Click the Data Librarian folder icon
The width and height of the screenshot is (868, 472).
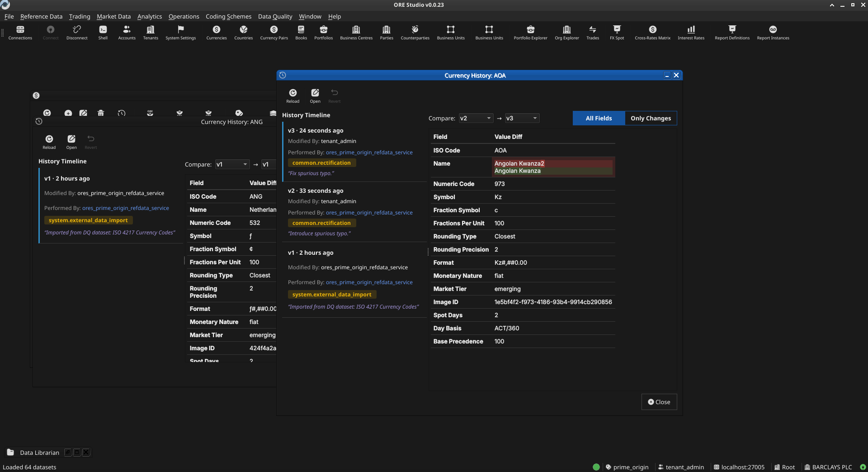coord(10,453)
